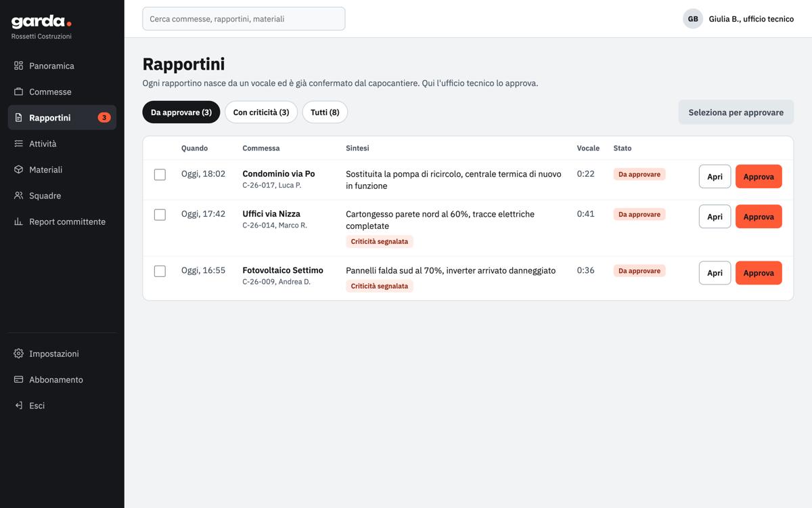The width and height of the screenshot is (812, 508).
Task: Tick checkbox for Condominio via Po row
Action: 160,175
